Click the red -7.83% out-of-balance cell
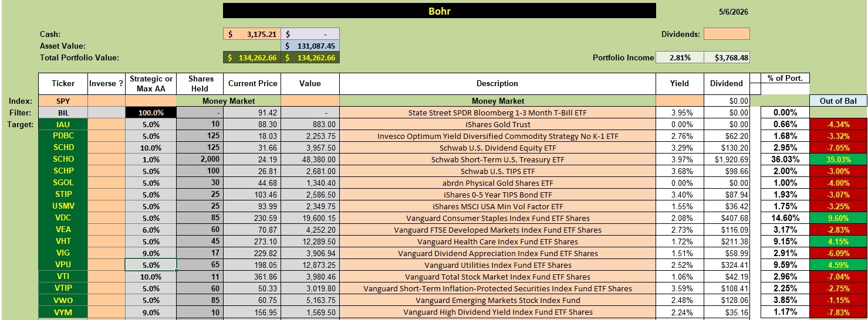 click(x=839, y=312)
